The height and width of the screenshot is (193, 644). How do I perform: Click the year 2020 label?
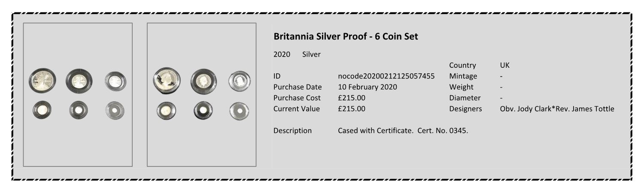point(282,54)
